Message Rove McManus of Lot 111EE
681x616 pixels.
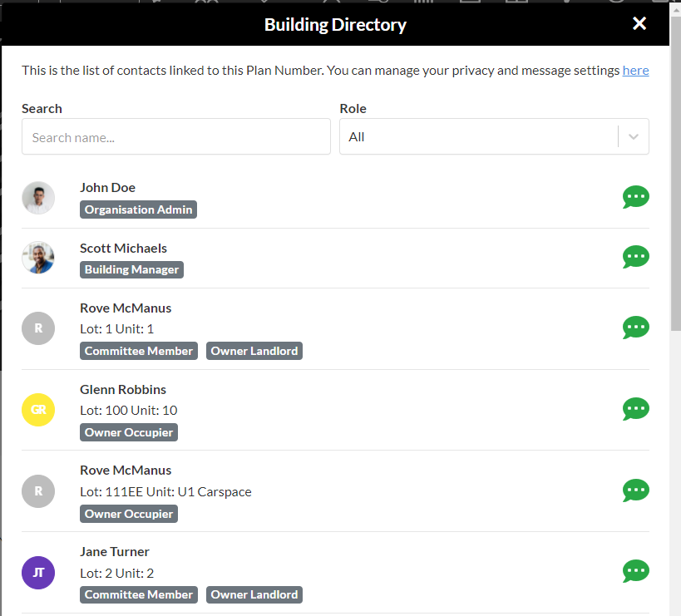tap(635, 490)
